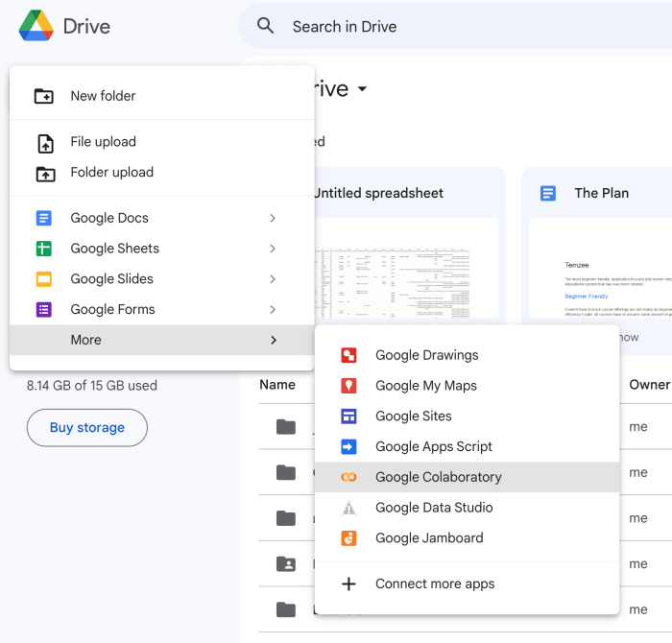
Task: Select New folder from the menu
Action: 162,96
